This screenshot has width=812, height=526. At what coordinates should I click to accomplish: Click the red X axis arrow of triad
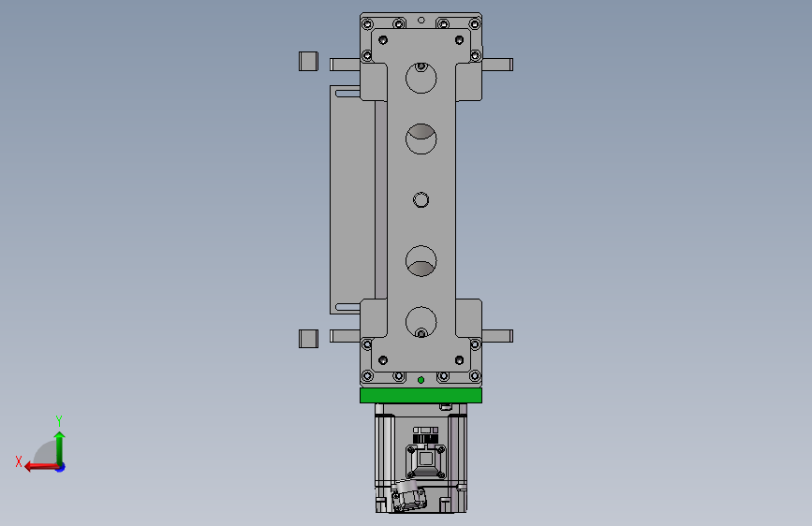pos(40,467)
